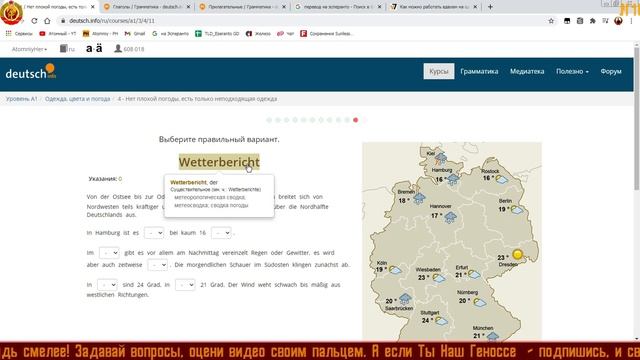Open Курсы in the site navigation
Viewport: 640px width, 360px height.
click(439, 71)
